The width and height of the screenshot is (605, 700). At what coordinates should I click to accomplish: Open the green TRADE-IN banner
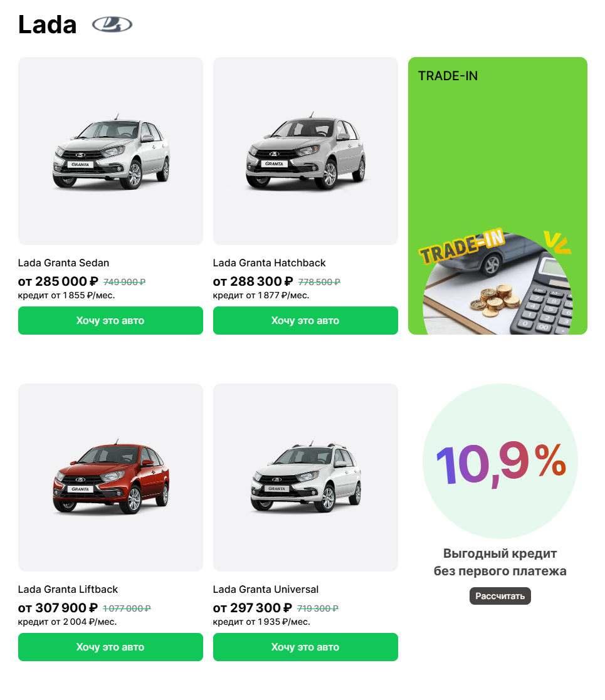(497, 196)
